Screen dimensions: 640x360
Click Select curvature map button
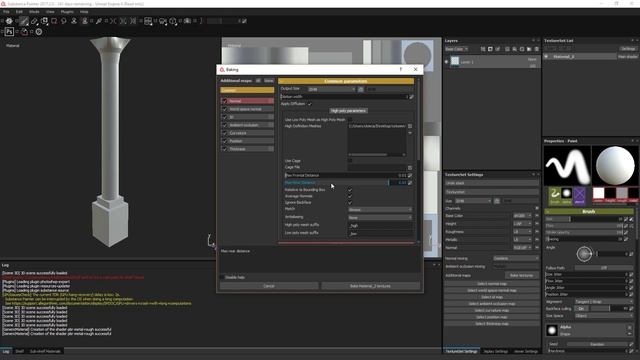point(491,310)
